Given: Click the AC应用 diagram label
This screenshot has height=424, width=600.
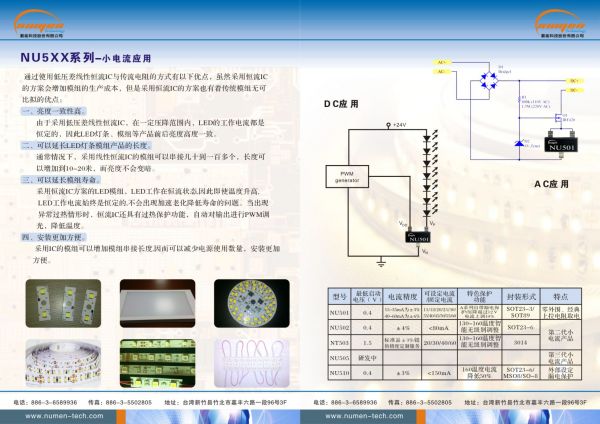Looking at the screenshot, I should 551,184.
